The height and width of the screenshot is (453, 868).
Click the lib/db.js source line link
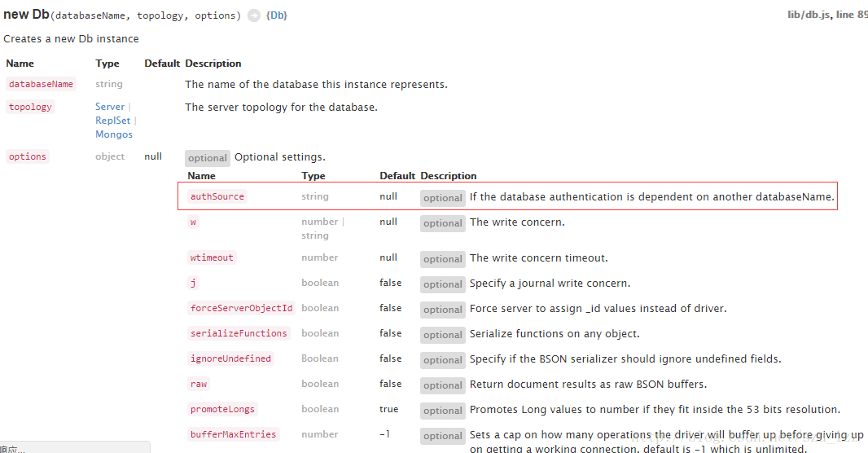tap(827, 15)
